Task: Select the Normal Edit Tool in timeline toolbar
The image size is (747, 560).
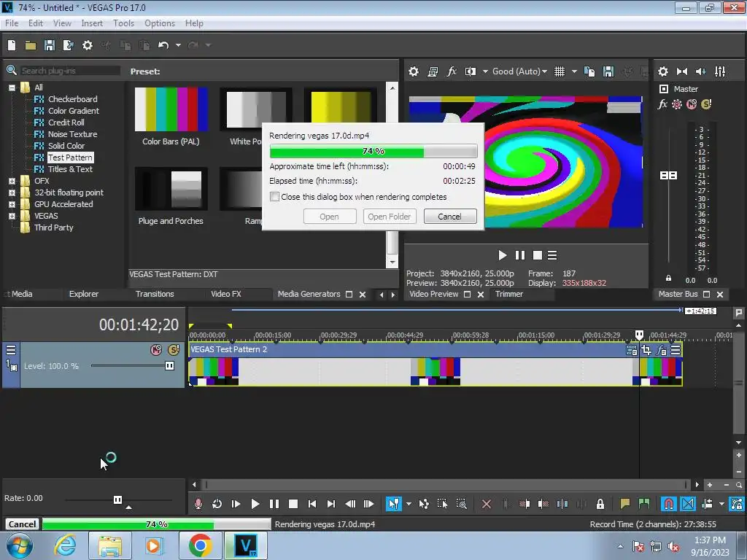Action: pyautogui.click(x=393, y=504)
